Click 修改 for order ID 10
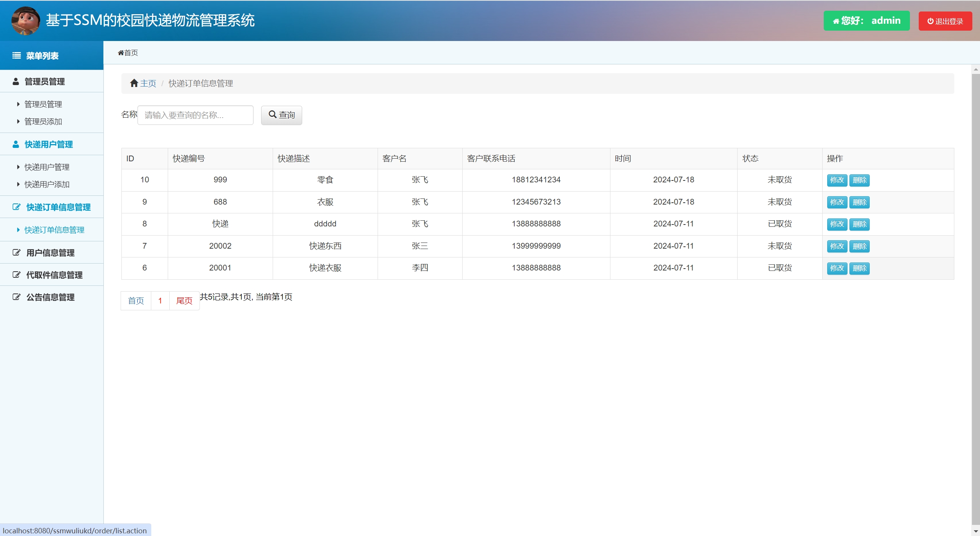This screenshot has height=536, width=980. 837,180
